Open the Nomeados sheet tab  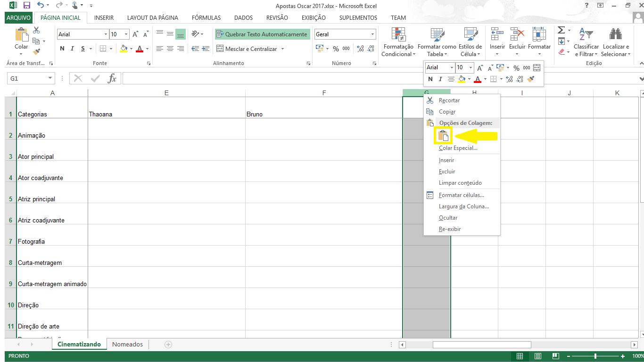tap(127, 344)
